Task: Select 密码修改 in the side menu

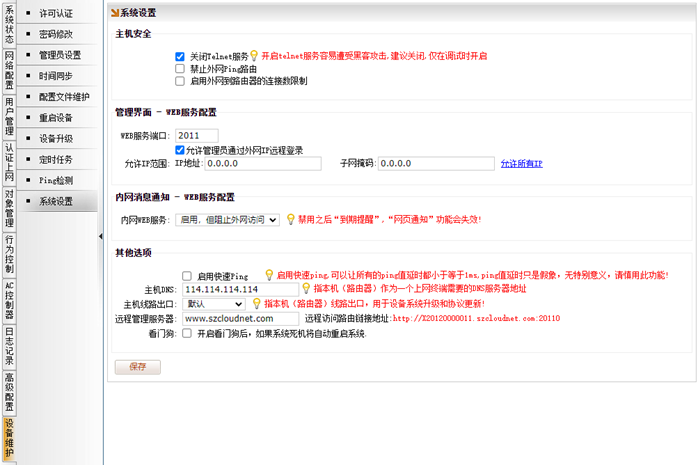Action: (x=55, y=34)
